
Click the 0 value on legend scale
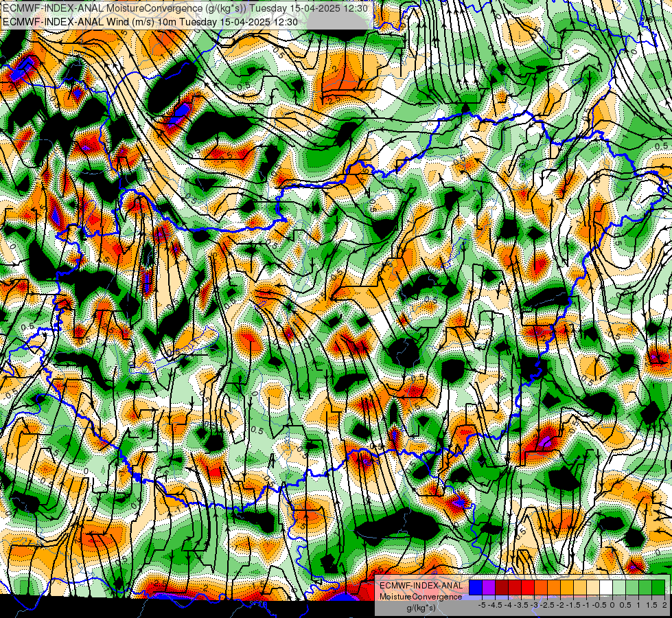[612, 605]
